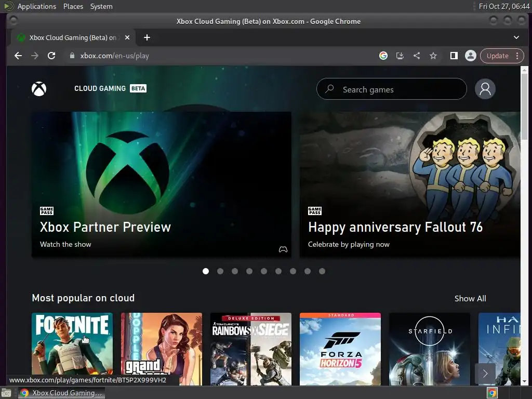Image resolution: width=532 pixels, height=399 pixels.
Task: Click the Xbox tab favicon
Action: 21,37
